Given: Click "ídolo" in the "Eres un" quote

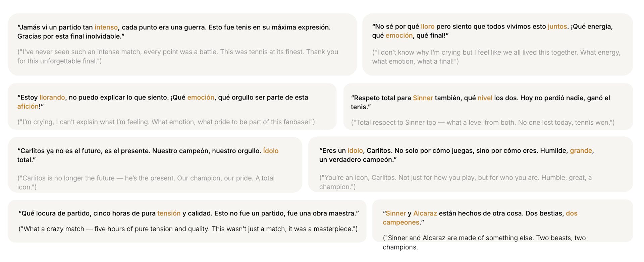Looking at the screenshot, I should [355, 151].
